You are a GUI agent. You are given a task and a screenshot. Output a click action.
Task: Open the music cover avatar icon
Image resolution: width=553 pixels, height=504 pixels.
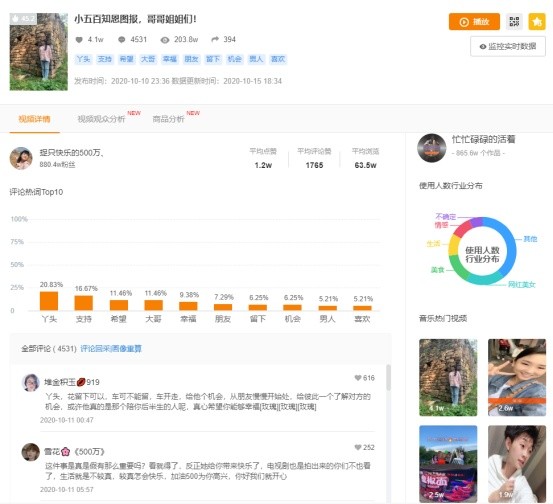(431, 148)
